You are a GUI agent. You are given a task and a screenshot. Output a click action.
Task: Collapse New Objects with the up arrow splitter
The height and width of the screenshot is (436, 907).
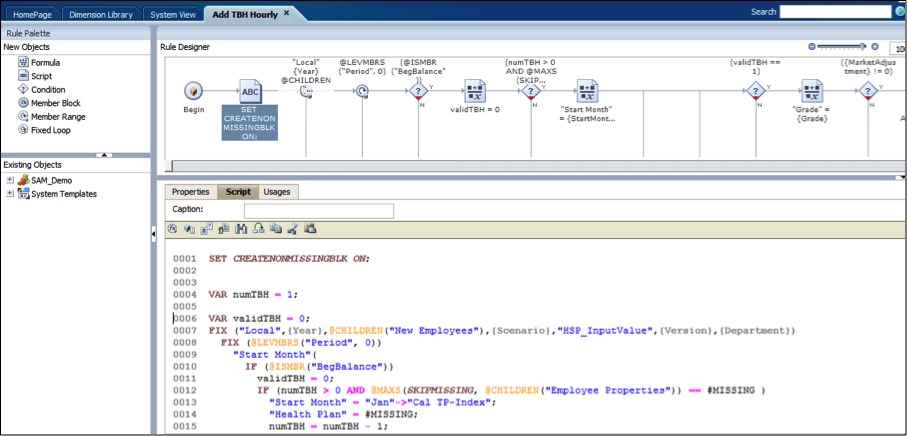tap(104, 155)
